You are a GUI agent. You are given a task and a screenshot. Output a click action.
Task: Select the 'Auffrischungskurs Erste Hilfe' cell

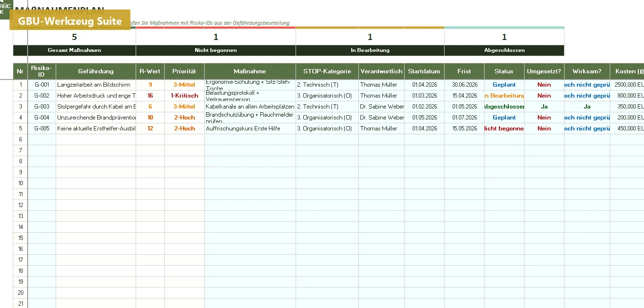tap(250, 129)
